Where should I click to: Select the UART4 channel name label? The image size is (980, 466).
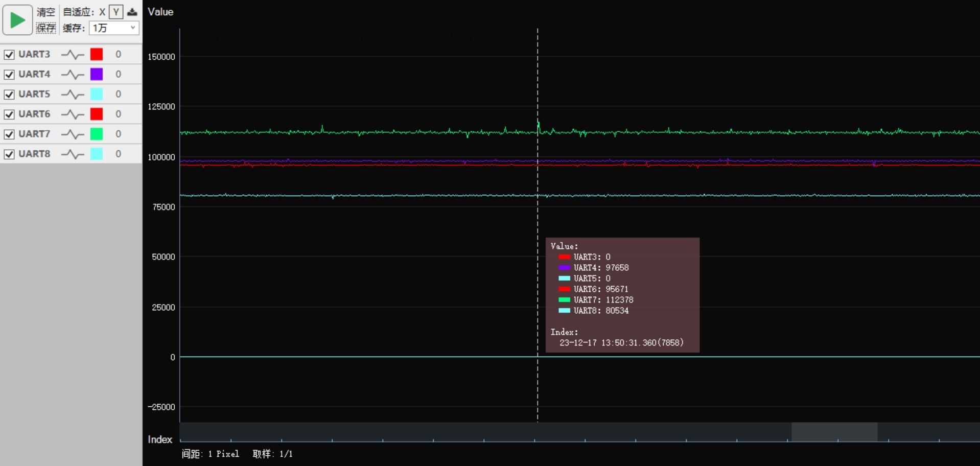pos(34,74)
